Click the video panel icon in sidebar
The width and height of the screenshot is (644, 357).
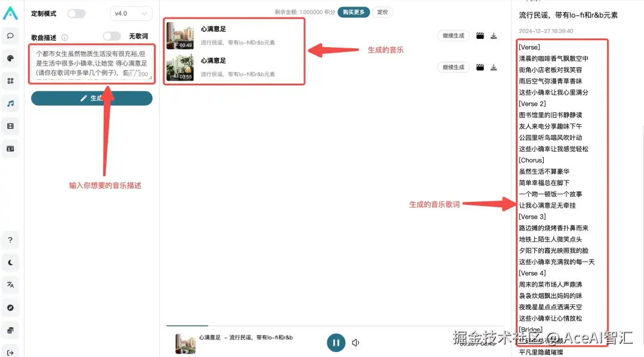11,126
